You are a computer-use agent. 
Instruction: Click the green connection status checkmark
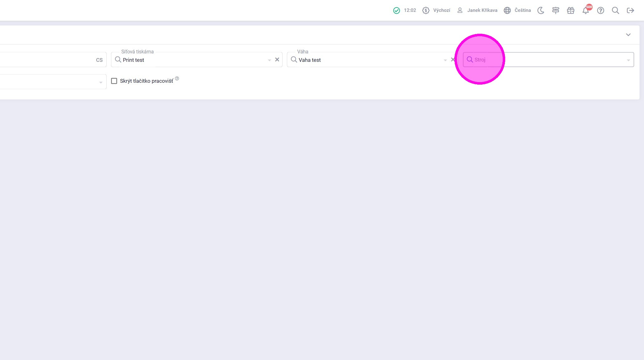(x=396, y=11)
